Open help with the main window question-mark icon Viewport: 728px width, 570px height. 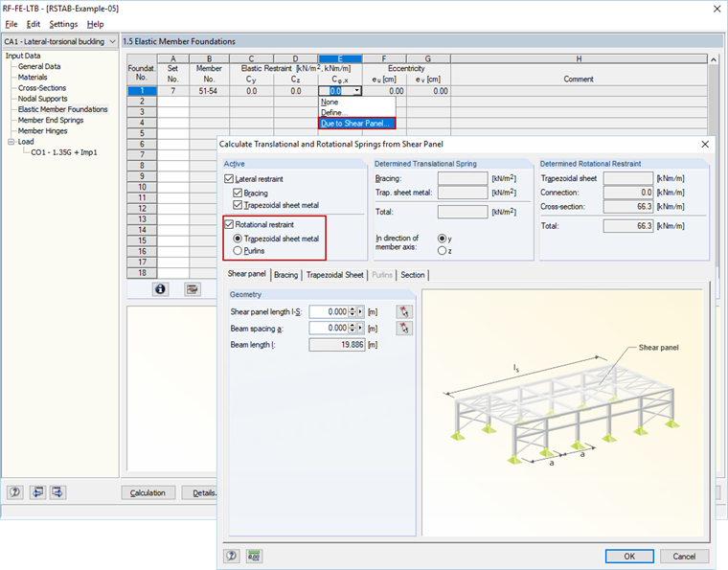[x=15, y=492]
